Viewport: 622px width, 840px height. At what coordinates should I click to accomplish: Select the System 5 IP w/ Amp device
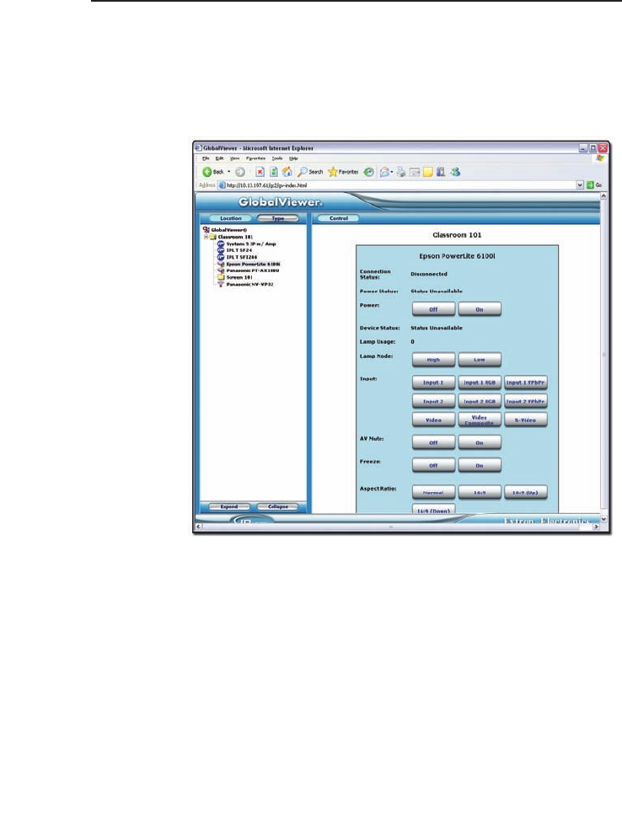click(246, 243)
